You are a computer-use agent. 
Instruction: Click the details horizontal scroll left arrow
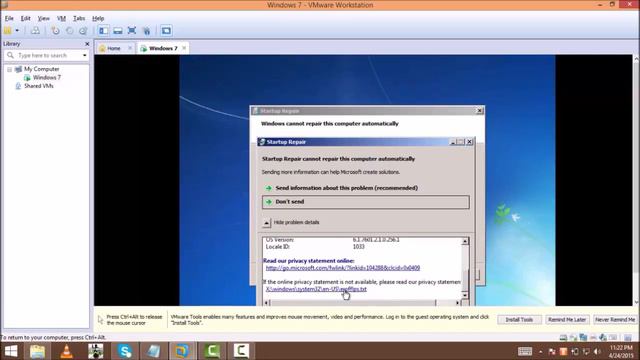coord(267,303)
